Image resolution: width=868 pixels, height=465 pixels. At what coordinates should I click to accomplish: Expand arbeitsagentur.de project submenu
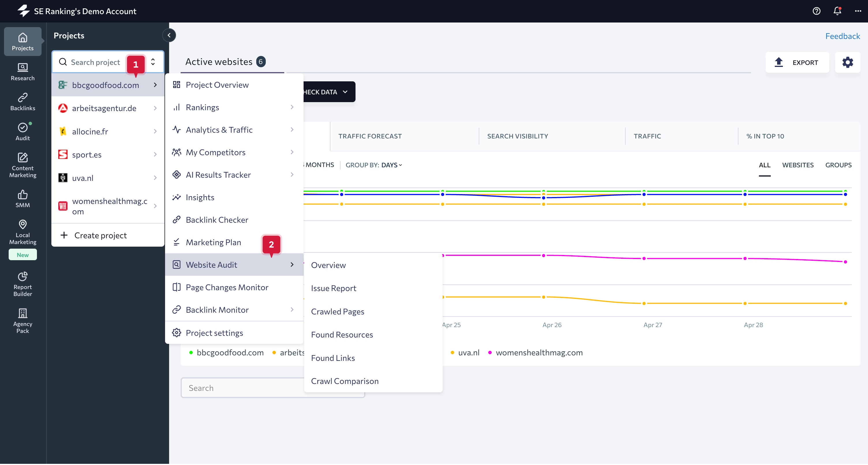pyautogui.click(x=155, y=108)
